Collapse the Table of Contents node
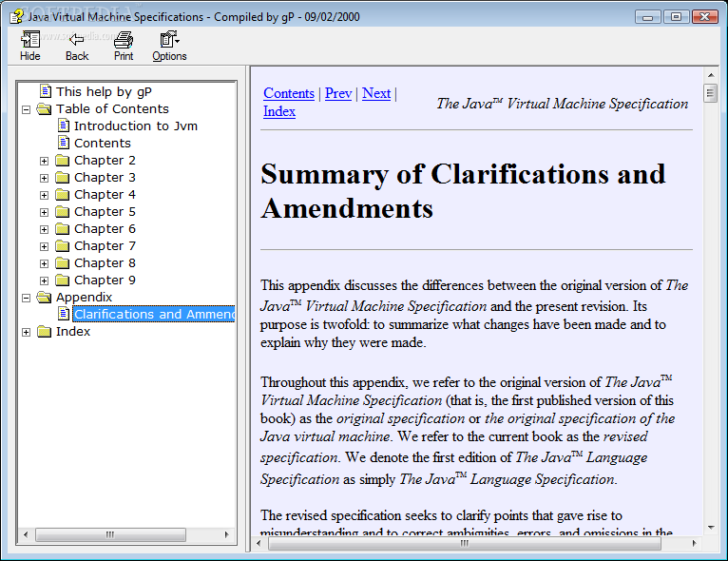Screen dimensions: 728x561 [27, 109]
